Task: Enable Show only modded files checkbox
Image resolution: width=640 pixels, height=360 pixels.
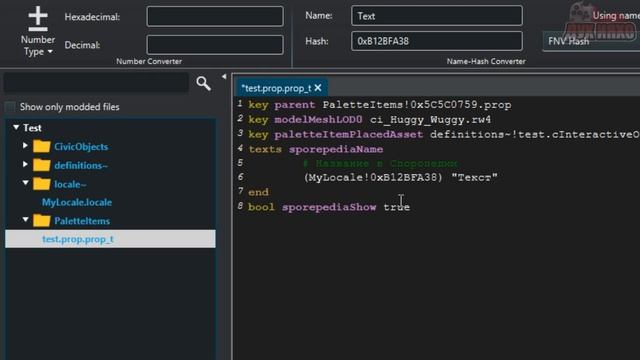Action: coord(10,107)
